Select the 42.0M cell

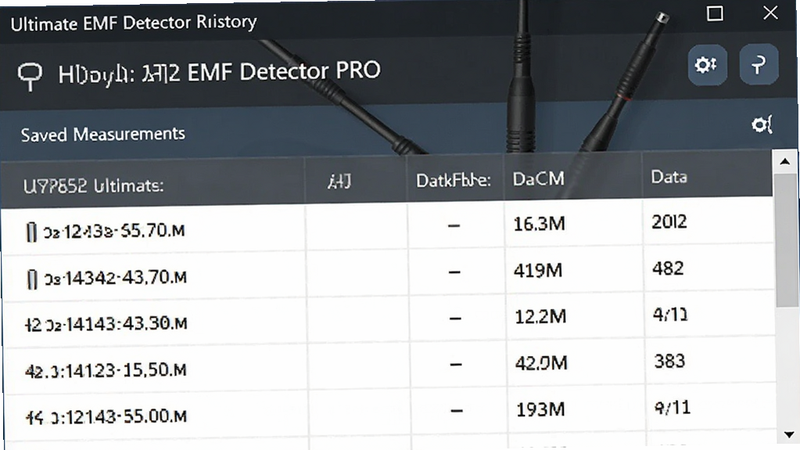pyautogui.click(x=541, y=363)
